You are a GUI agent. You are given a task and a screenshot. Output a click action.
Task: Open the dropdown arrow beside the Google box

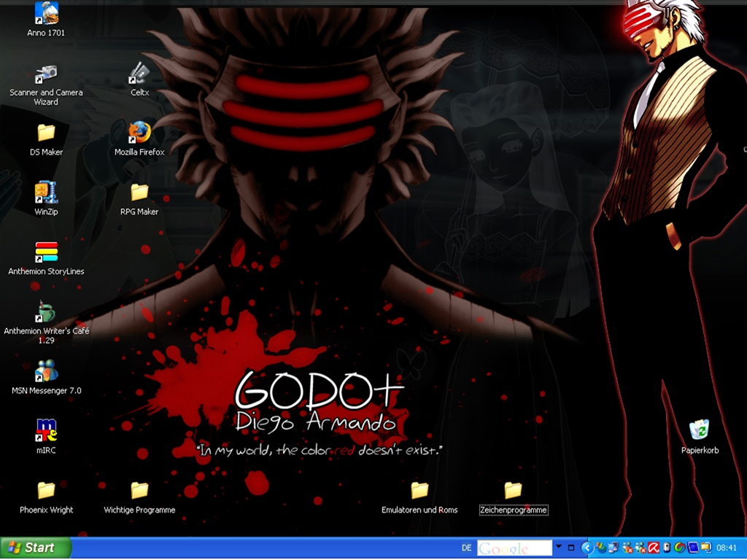(x=559, y=547)
